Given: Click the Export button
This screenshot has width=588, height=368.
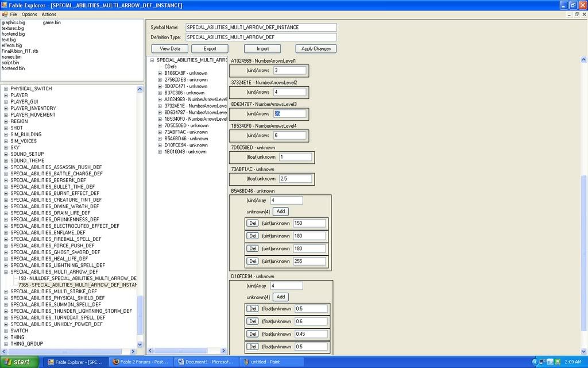Looking at the screenshot, I should [210, 49].
